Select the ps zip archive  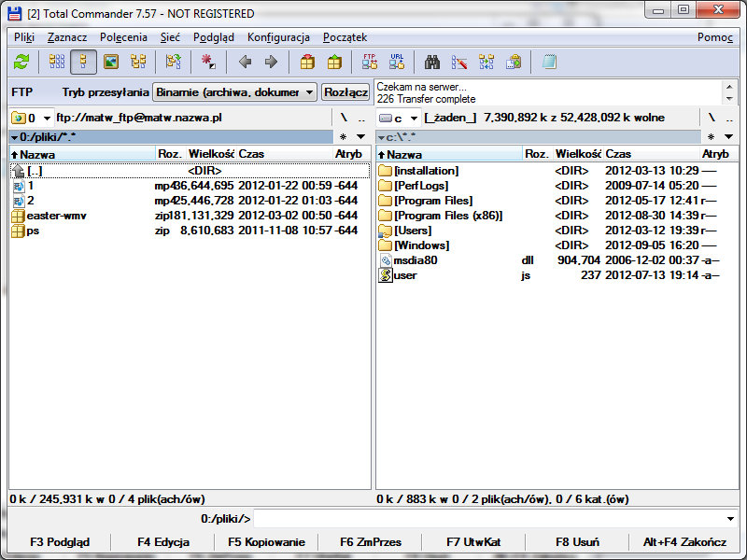pos(190,231)
